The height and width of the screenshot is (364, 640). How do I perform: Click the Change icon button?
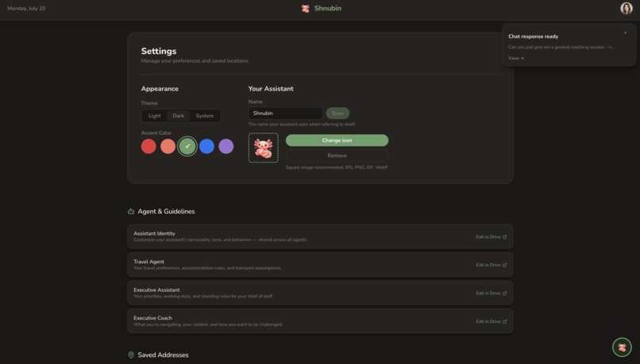click(x=337, y=140)
